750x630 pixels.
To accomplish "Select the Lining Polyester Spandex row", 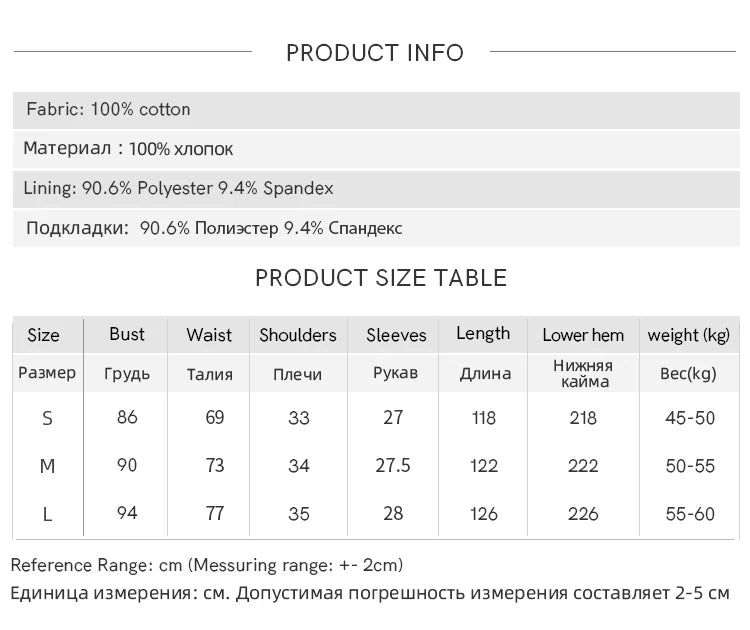I will (376, 188).
